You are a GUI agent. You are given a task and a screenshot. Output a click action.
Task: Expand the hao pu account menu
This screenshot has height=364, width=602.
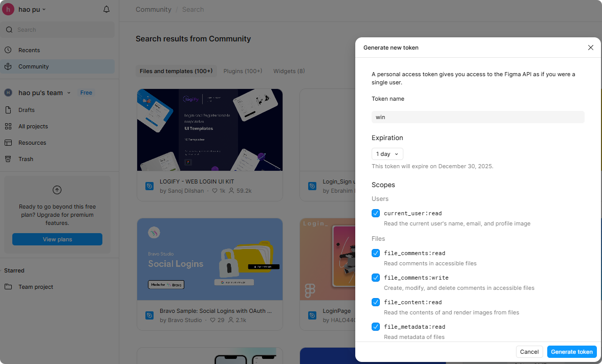(x=32, y=9)
